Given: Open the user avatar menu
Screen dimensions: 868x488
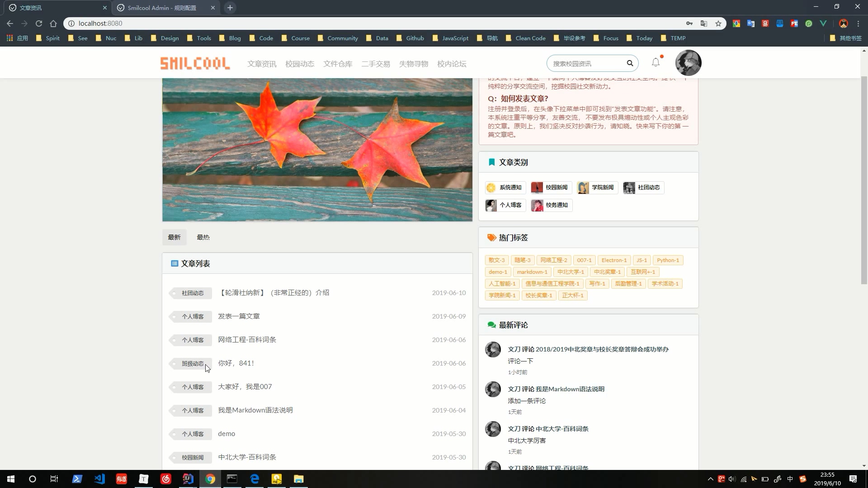Looking at the screenshot, I should click(688, 63).
